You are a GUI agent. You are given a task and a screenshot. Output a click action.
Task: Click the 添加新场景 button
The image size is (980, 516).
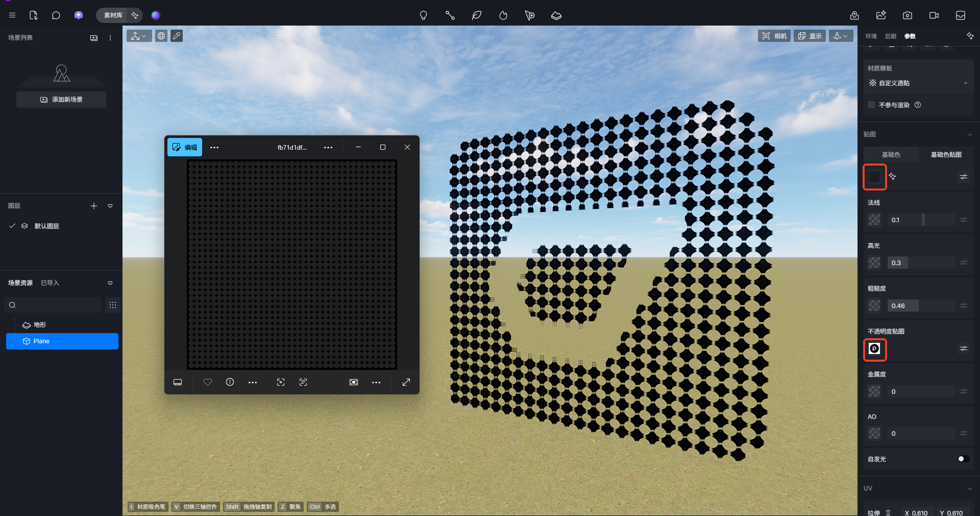61,100
